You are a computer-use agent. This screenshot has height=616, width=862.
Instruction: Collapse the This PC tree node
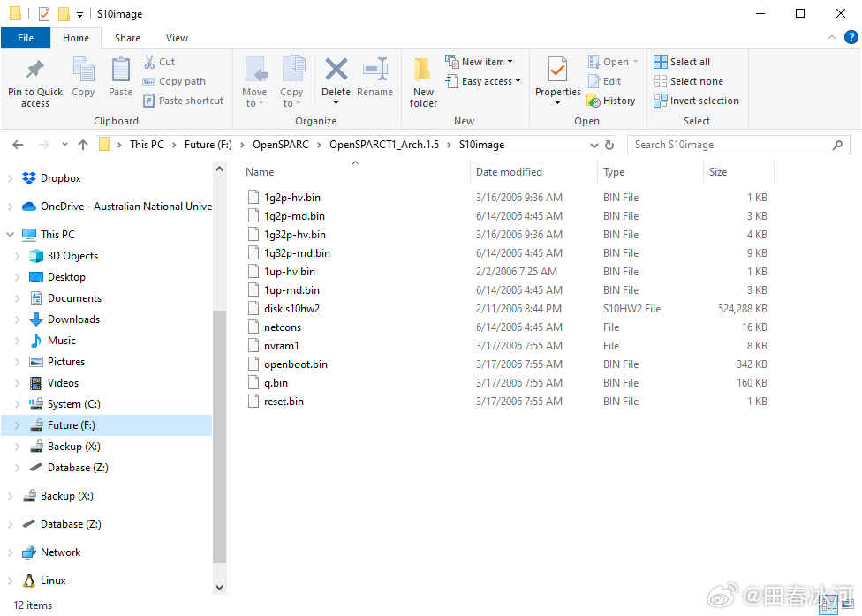tap(10, 234)
